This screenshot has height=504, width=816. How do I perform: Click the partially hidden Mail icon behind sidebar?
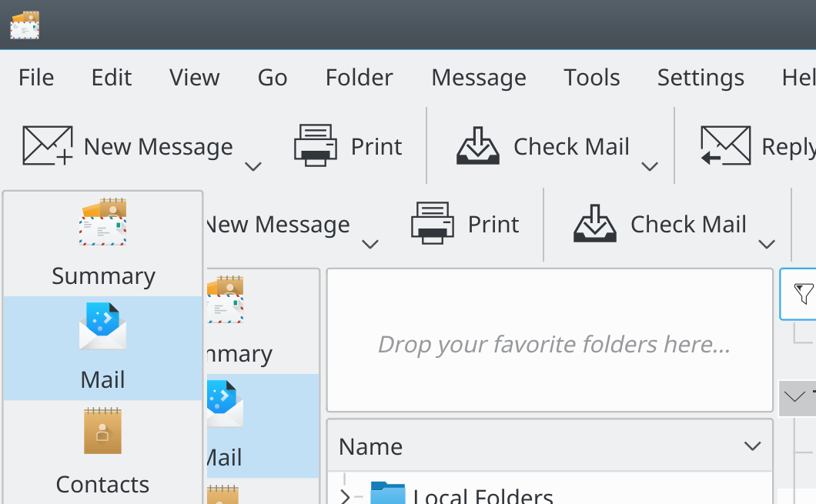pyautogui.click(x=226, y=404)
